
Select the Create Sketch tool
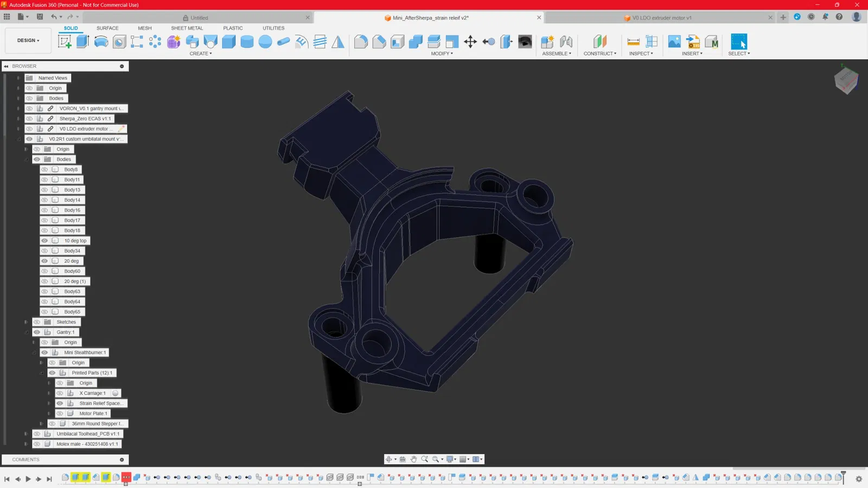click(x=65, y=42)
